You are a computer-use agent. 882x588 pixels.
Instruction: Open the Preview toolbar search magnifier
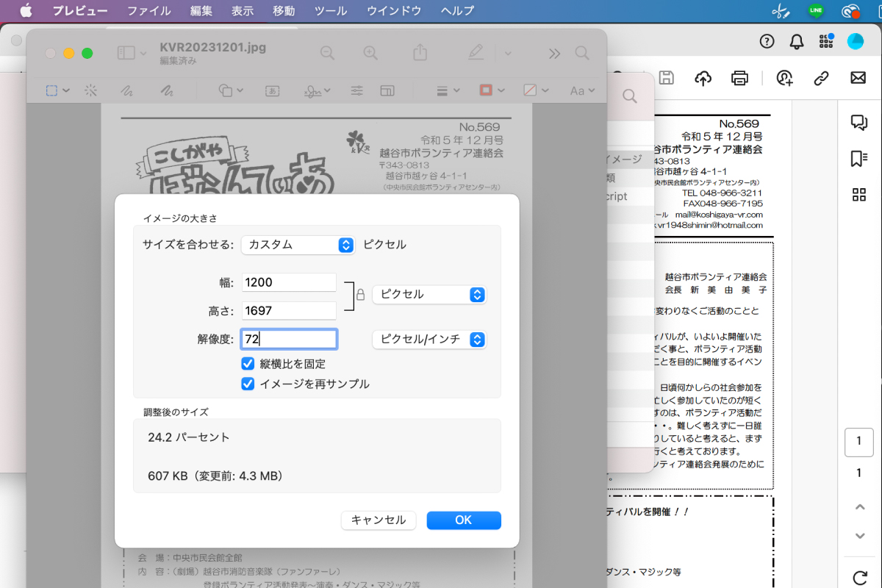click(x=582, y=53)
